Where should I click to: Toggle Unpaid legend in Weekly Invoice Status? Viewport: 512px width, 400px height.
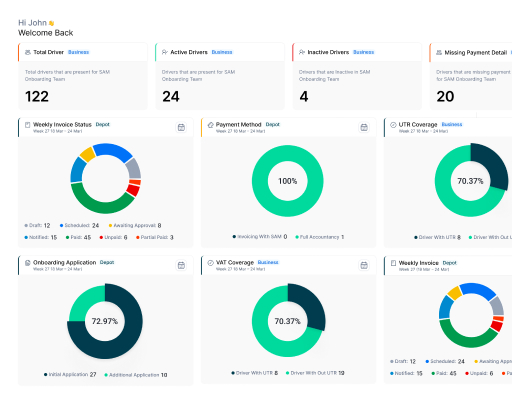coord(113,237)
